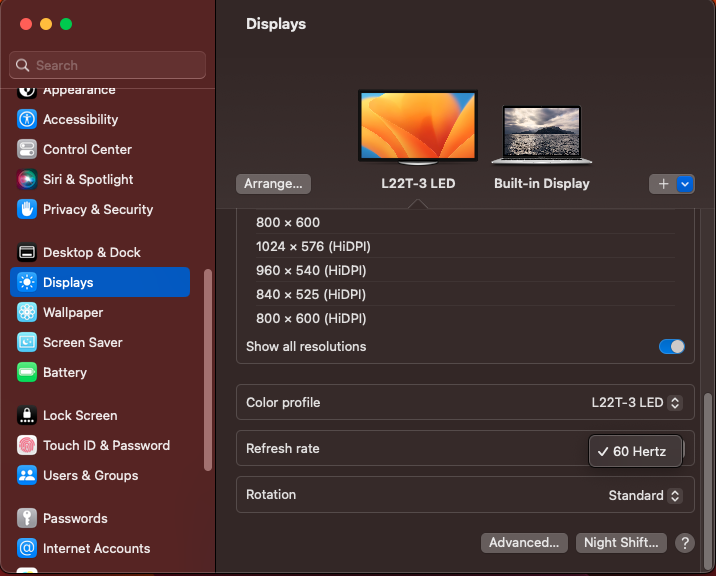Toggle Show all resolutions switch
The image size is (716, 576).
point(671,347)
